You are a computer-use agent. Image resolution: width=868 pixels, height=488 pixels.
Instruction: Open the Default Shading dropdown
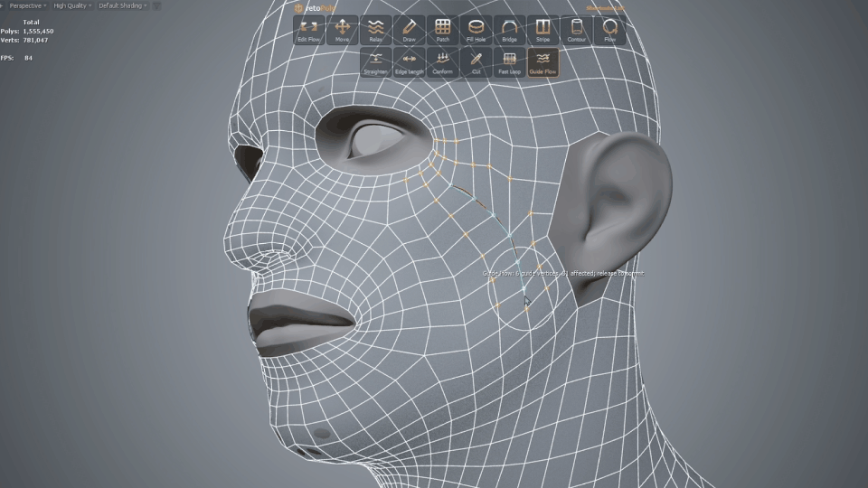click(x=123, y=5)
